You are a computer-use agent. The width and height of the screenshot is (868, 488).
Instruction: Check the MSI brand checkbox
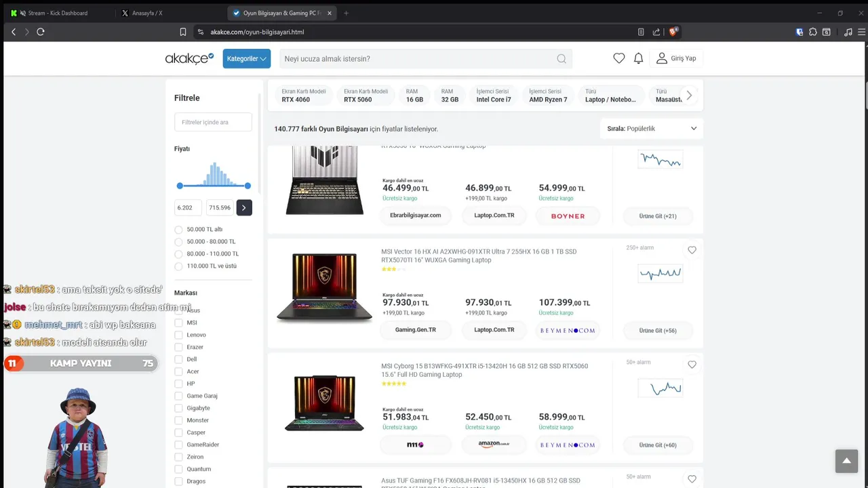(x=178, y=323)
